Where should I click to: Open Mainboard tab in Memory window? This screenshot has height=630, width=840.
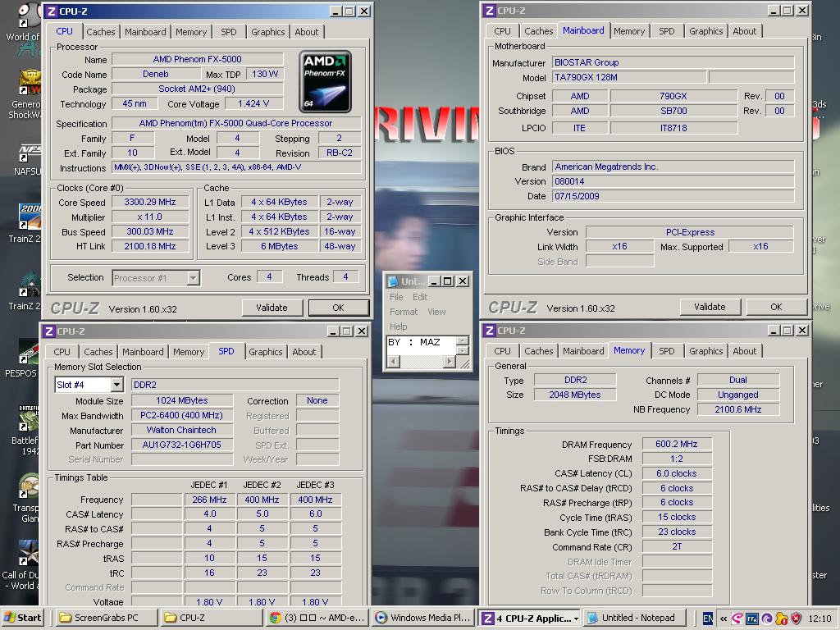(x=583, y=351)
